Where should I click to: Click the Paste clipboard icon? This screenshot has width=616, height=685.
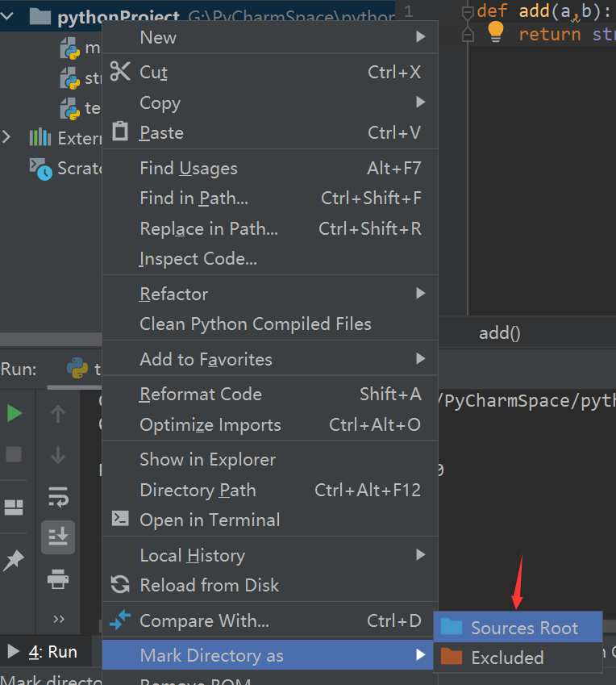120,131
